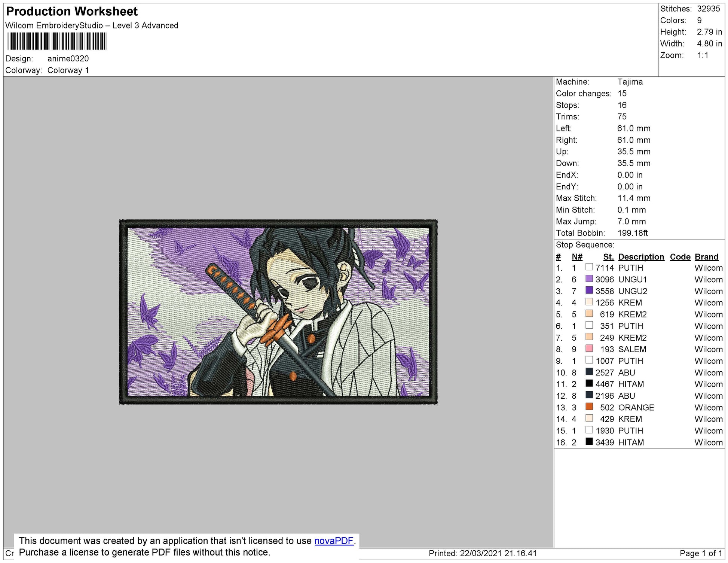Click the Description column header
The image size is (728, 563).
click(641, 257)
